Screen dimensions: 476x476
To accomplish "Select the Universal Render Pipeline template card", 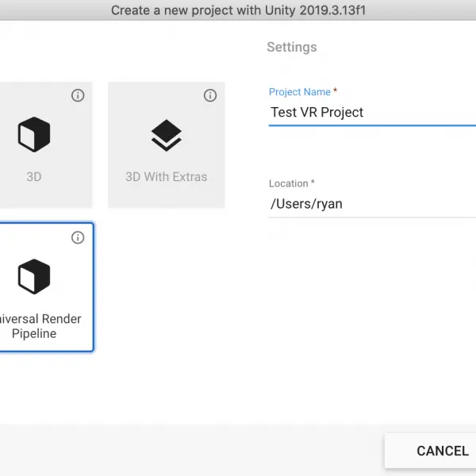I will [x=46, y=287].
